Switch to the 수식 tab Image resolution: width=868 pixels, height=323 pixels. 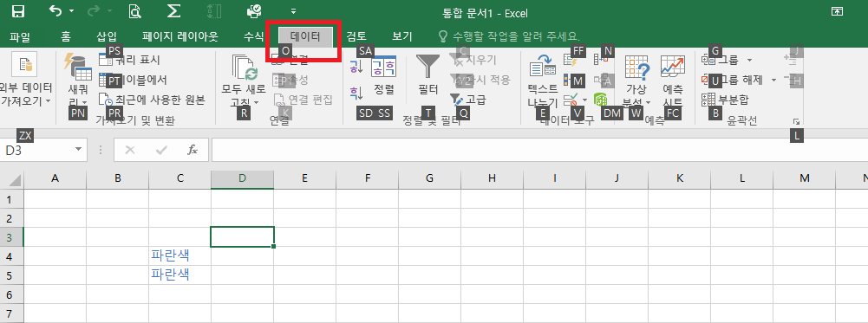[253, 37]
